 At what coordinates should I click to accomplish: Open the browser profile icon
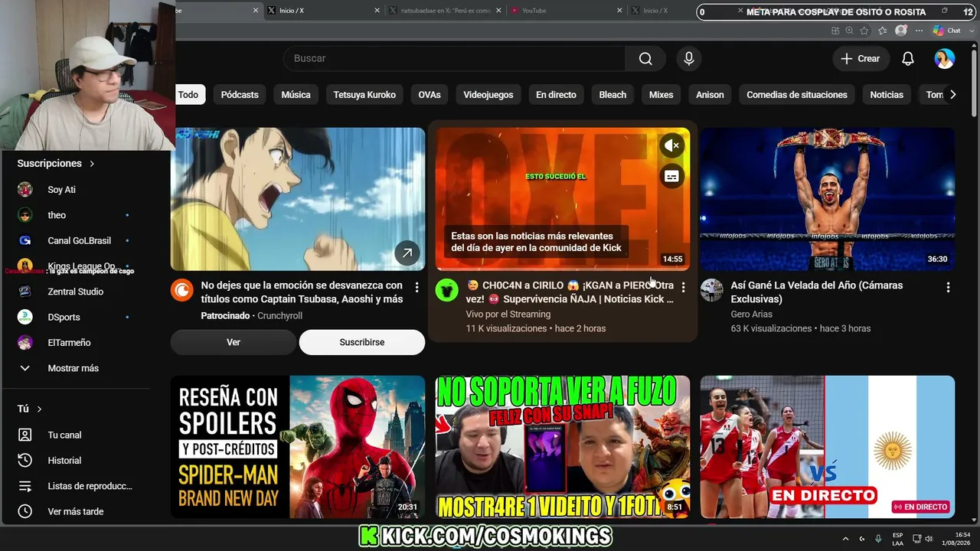tap(901, 31)
